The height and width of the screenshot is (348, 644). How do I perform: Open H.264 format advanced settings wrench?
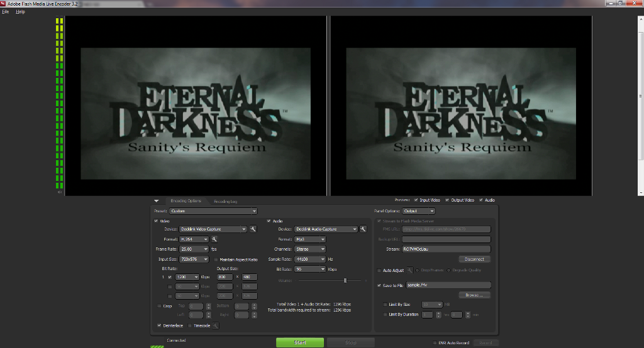tap(214, 239)
